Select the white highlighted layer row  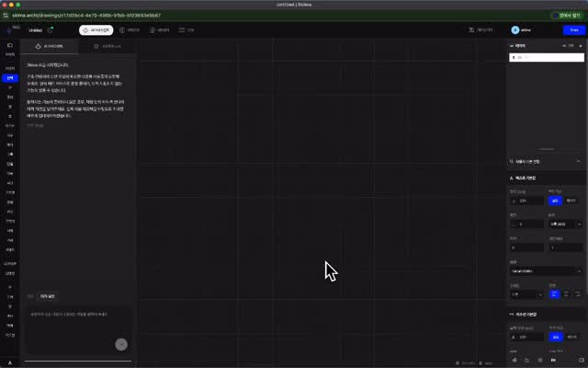point(547,57)
